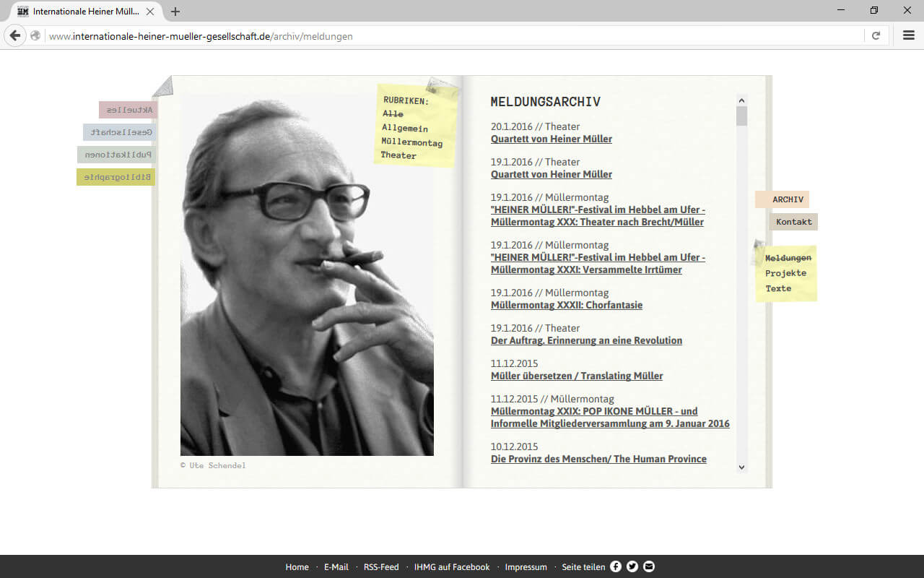Open the Aktuelles side tab
Viewport: 924px width, 578px height.
(128, 110)
